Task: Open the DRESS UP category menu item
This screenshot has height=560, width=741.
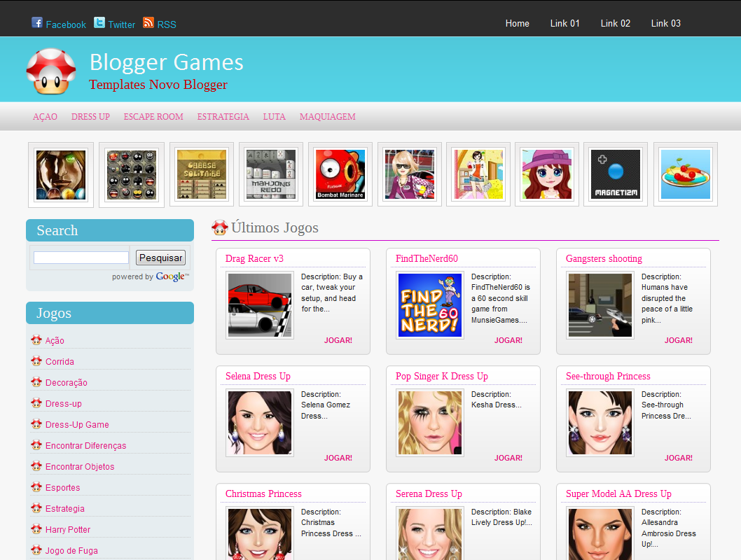Action: point(90,117)
